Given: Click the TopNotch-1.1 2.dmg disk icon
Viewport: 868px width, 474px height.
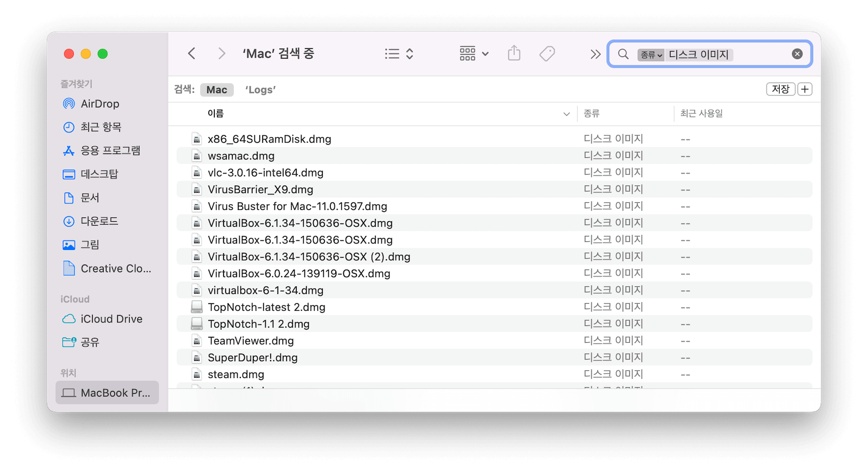Looking at the screenshot, I should point(197,324).
